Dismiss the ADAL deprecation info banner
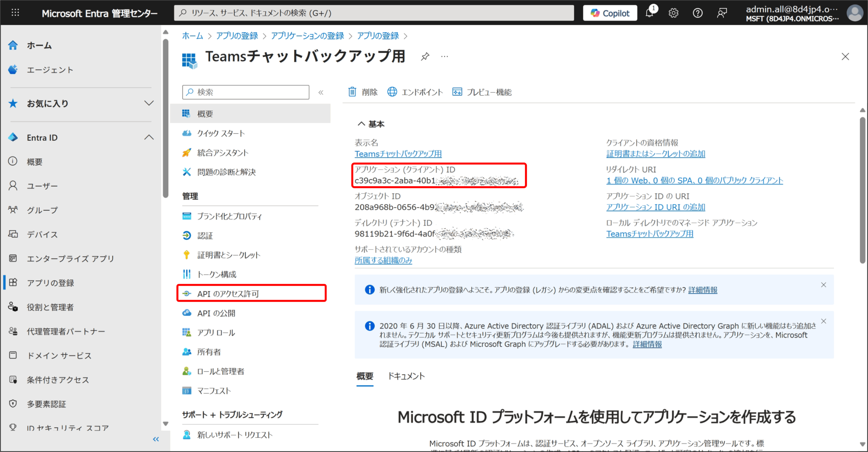This screenshot has width=868, height=452. click(x=824, y=321)
